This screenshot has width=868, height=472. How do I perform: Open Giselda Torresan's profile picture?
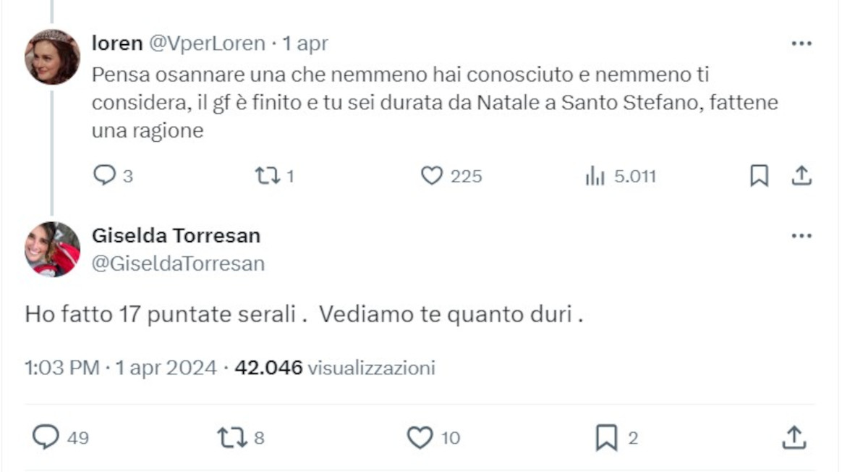[x=52, y=249]
